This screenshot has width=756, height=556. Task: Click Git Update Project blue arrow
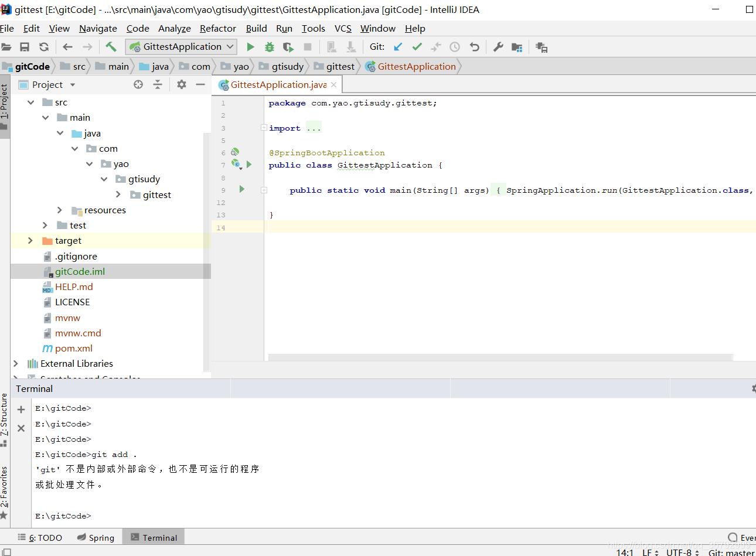tap(398, 47)
